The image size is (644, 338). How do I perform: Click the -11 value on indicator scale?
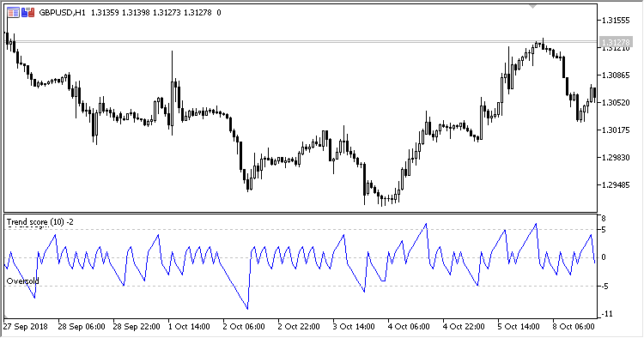click(x=607, y=314)
